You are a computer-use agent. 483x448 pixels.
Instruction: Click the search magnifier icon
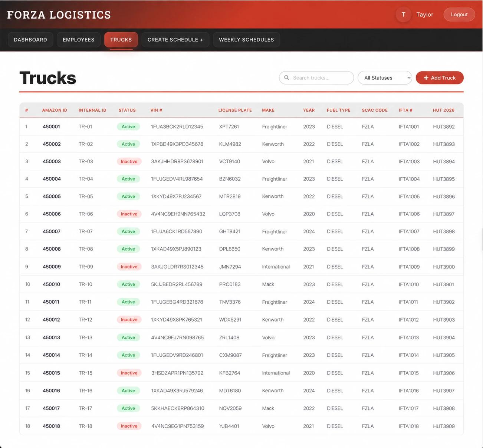tap(286, 78)
